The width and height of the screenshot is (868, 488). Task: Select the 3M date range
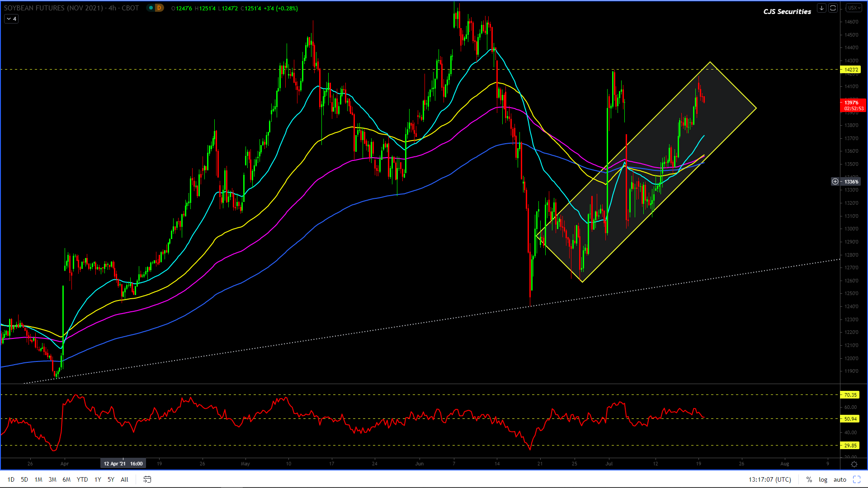coord(52,479)
